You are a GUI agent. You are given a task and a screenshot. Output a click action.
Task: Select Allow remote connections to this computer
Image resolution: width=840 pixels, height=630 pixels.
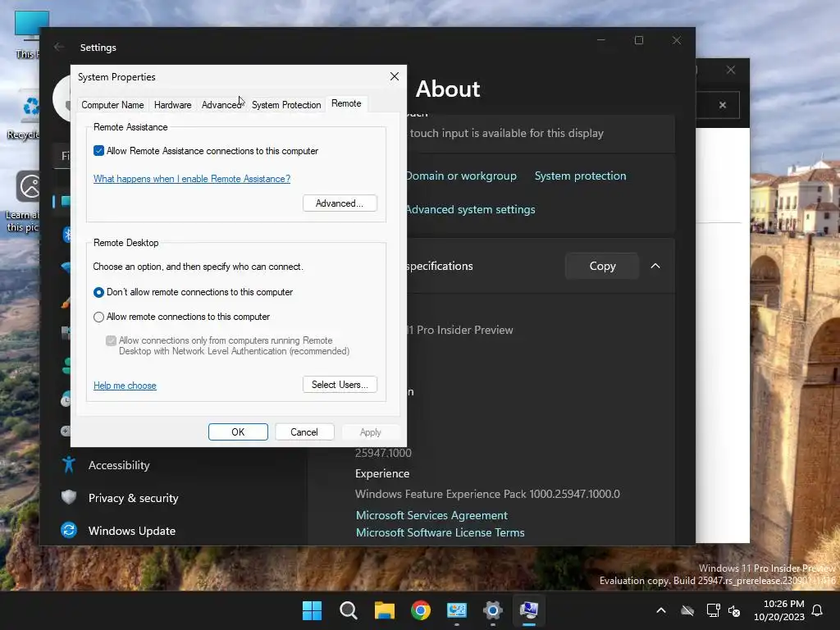pos(98,317)
